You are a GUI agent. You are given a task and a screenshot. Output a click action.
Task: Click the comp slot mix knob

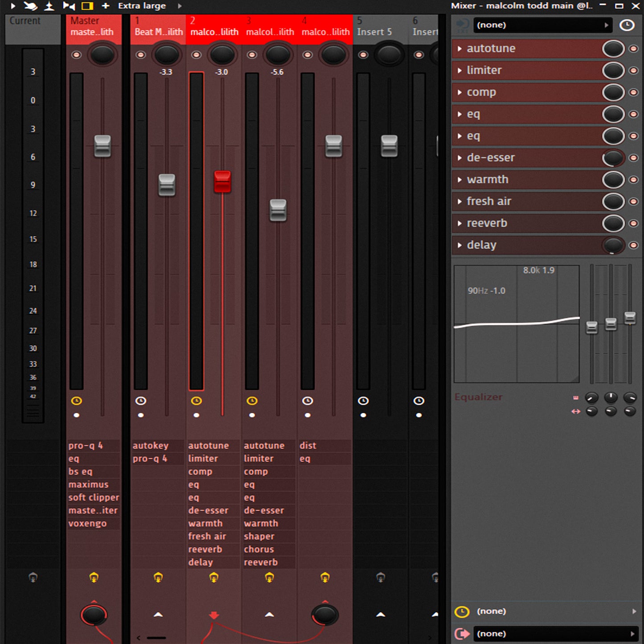click(613, 92)
